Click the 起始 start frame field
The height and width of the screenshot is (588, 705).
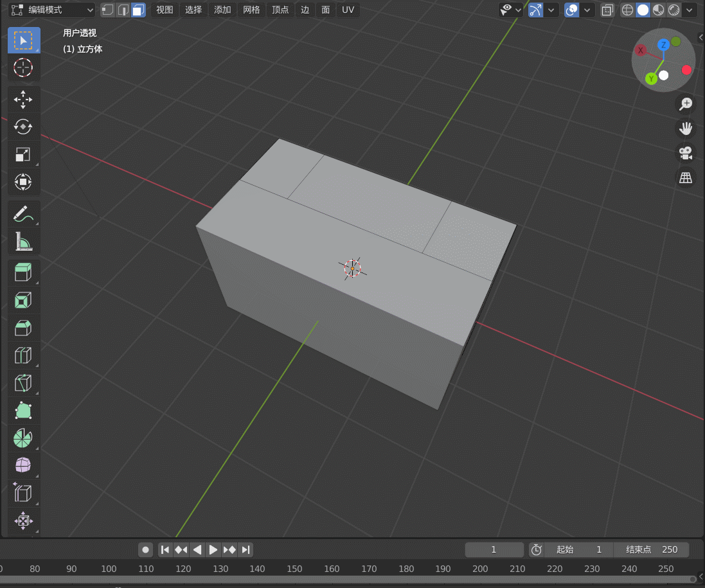pos(578,549)
